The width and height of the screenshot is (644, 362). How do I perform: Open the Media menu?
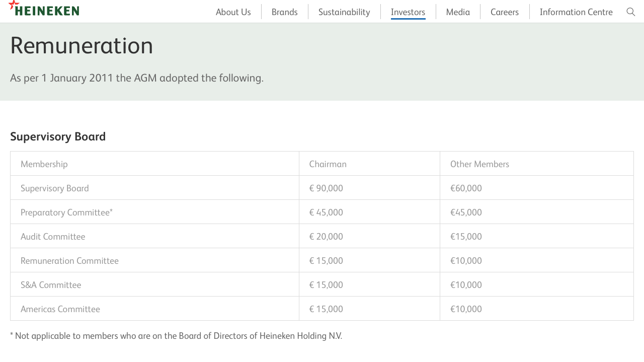point(458,12)
